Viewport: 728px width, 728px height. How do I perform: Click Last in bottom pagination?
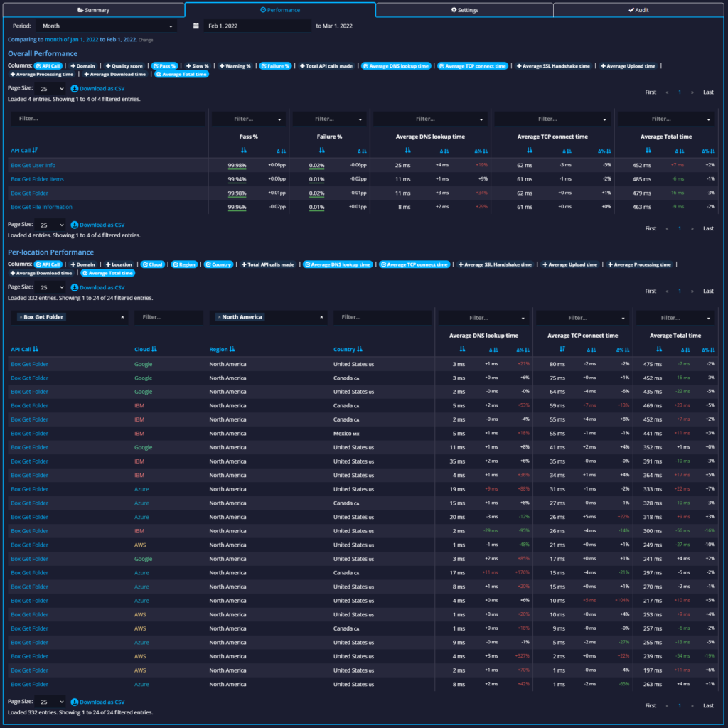pos(708,706)
